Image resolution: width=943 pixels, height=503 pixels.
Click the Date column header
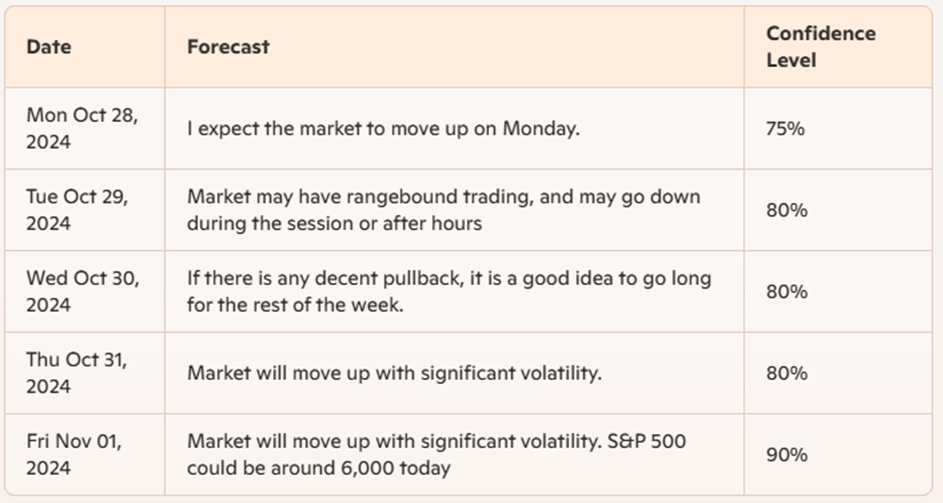[x=49, y=47]
